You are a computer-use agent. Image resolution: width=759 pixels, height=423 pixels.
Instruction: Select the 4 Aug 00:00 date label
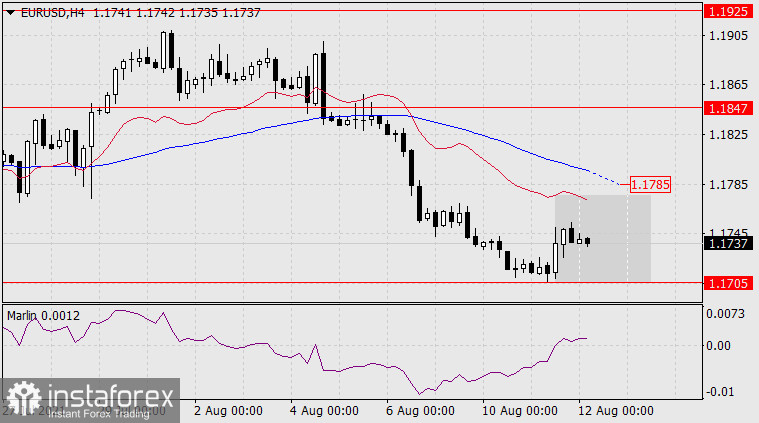(x=324, y=411)
